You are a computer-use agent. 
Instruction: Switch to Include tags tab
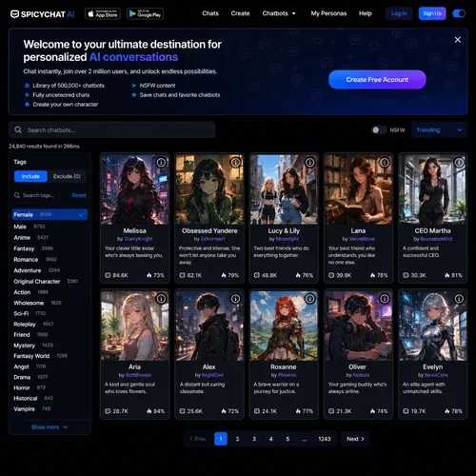point(30,176)
